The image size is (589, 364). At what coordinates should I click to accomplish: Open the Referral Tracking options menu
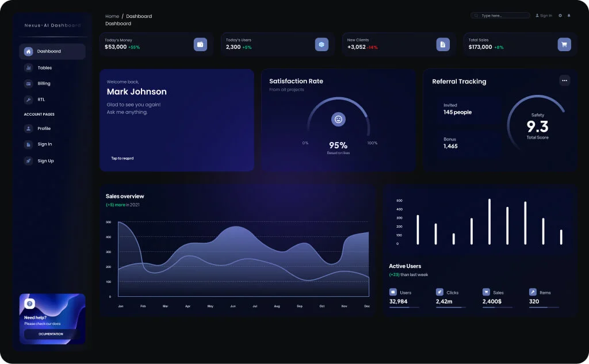564,81
